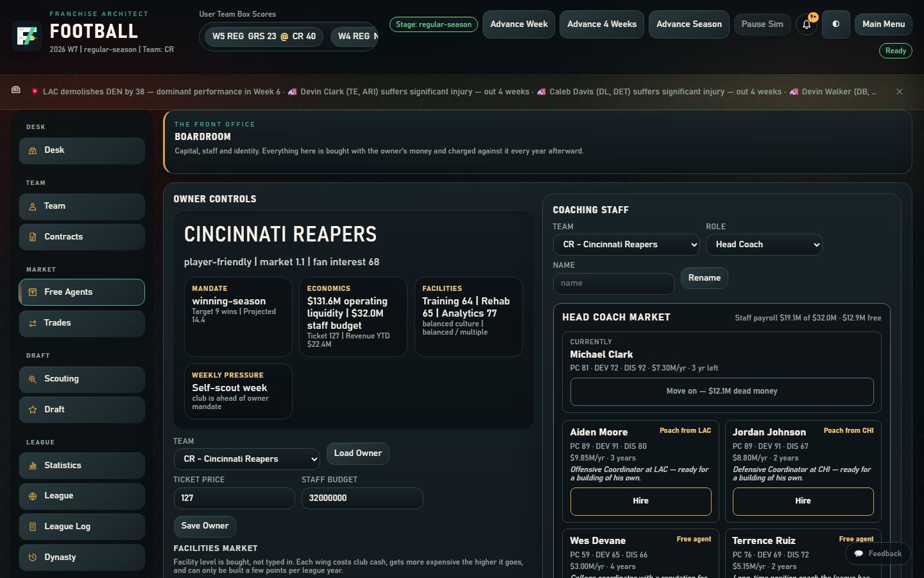The height and width of the screenshot is (578, 924).
Task: Click the Staff Budget field
Action: (x=363, y=498)
